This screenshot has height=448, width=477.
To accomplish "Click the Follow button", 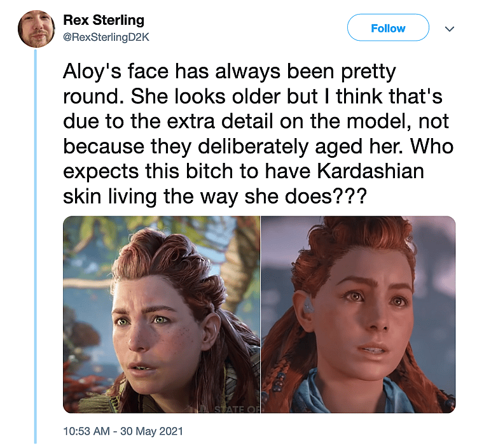I will (x=388, y=28).
